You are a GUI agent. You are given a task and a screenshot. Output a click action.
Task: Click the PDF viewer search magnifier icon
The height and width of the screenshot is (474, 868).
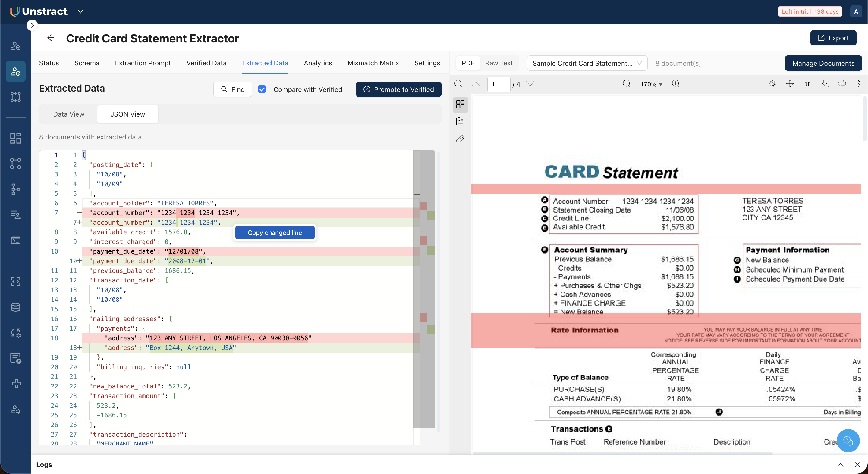point(458,84)
